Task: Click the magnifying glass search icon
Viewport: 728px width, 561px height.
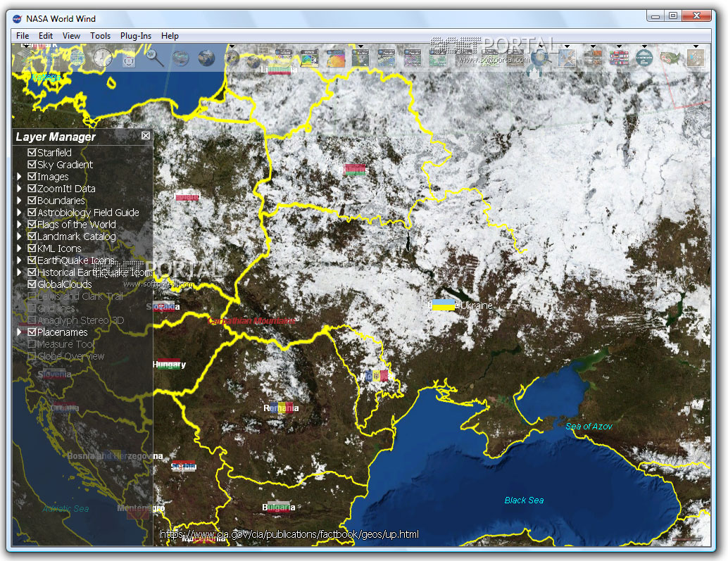Action: 155,58
